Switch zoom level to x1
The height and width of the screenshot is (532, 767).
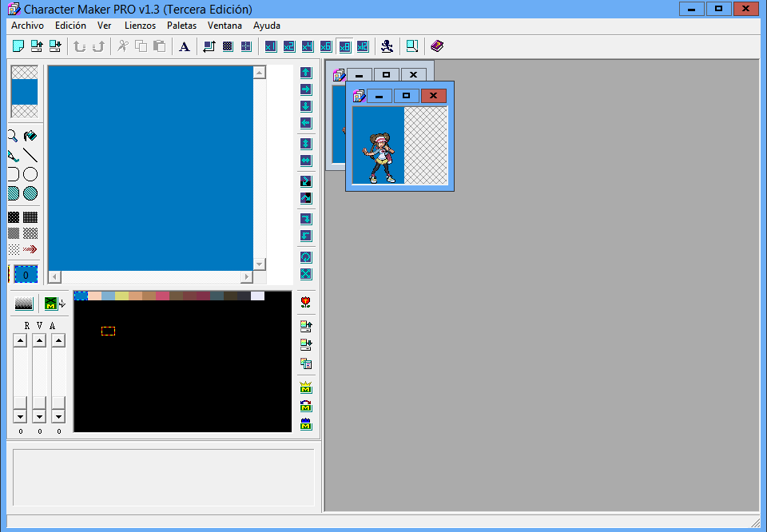coord(270,46)
